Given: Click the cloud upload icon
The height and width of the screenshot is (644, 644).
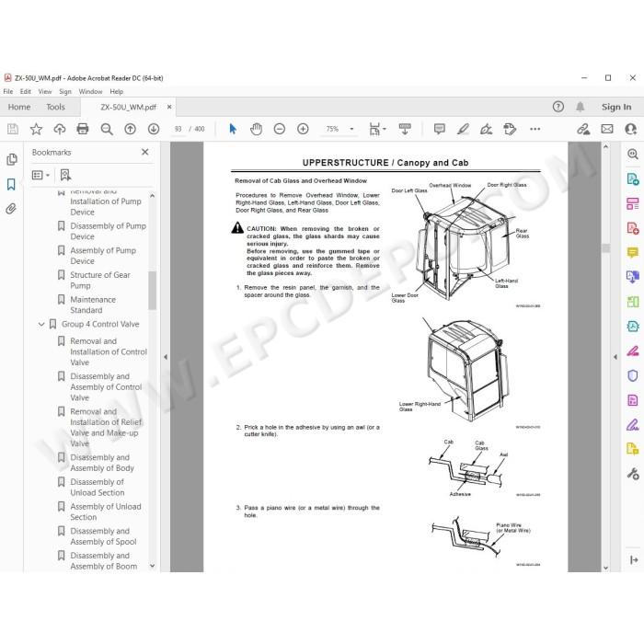Looking at the screenshot, I should coord(60,129).
